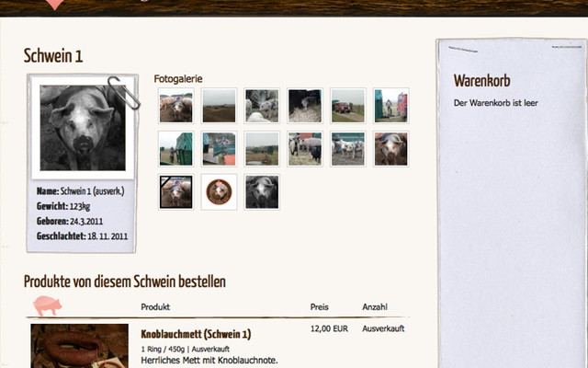
Task: Click the pink heart logo in header
Action: click(x=55, y=4)
